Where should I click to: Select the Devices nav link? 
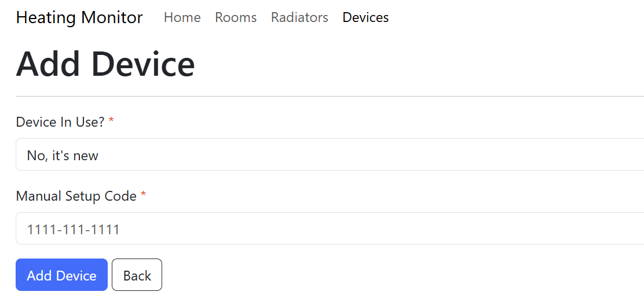pyautogui.click(x=365, y=17)
